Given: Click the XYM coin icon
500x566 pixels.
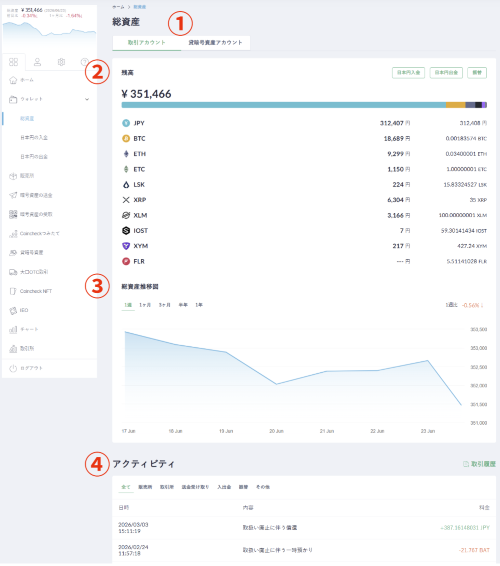Looking at the screenshot, I should (126, 246).
